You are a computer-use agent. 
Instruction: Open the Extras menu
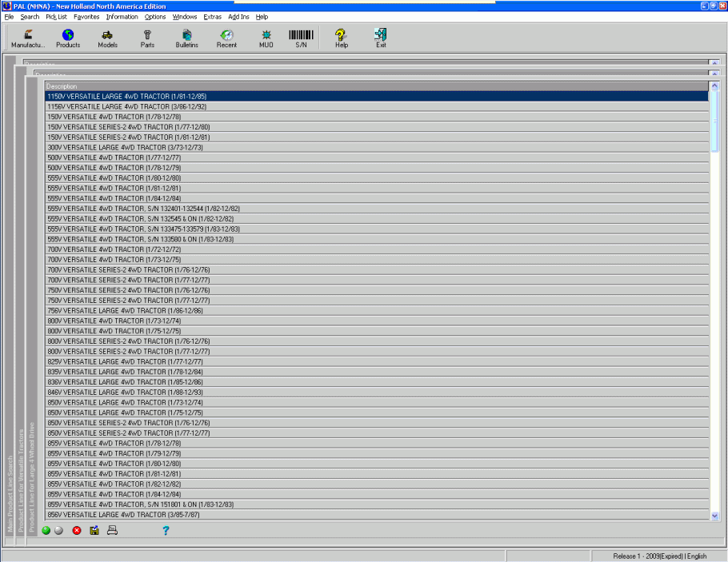pos(212,17)
